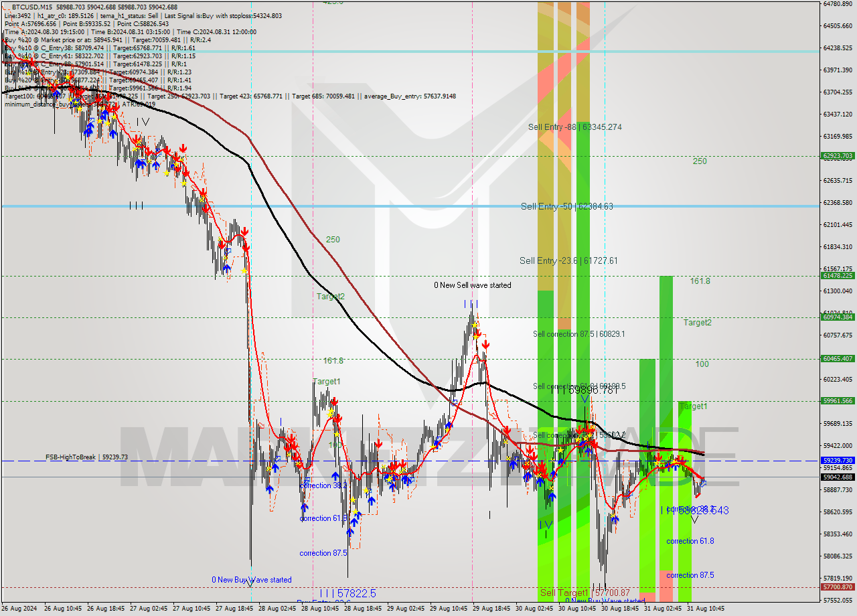Click the '0 New Buy Wave started' annotation near 28 Aug
This screenshot has width=857, height=616.
(x=252, y=580)
